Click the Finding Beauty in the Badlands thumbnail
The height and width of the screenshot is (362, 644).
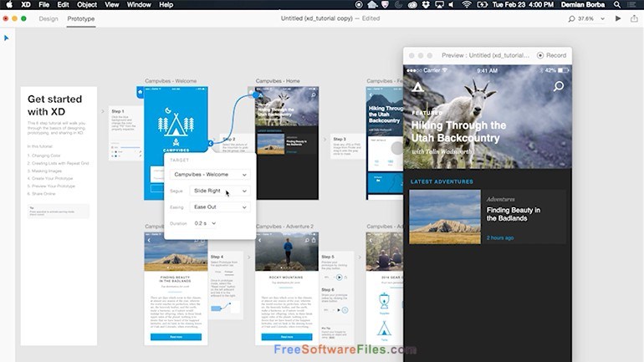click(445, 217)
